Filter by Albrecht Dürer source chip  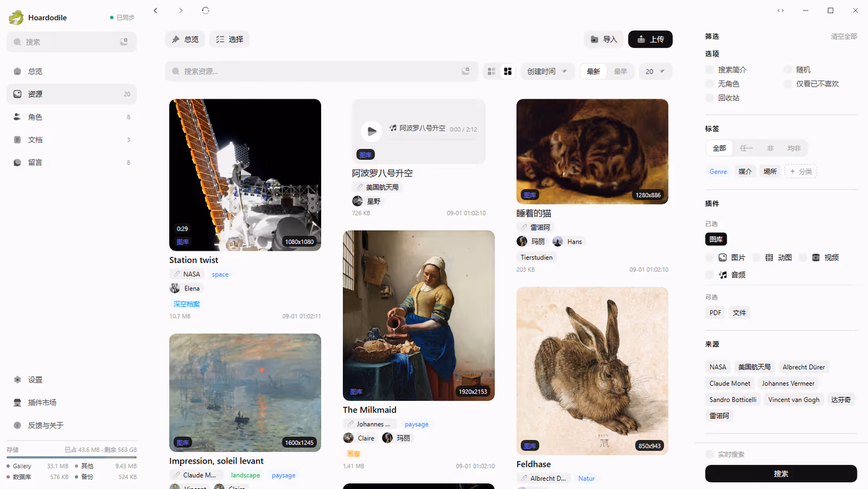[804, 367]
